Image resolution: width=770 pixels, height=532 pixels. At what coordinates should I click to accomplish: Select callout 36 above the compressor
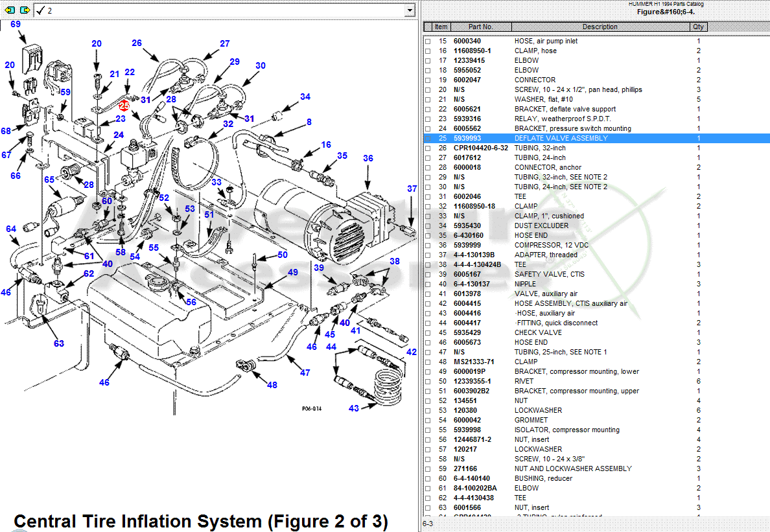click(367, 158)
